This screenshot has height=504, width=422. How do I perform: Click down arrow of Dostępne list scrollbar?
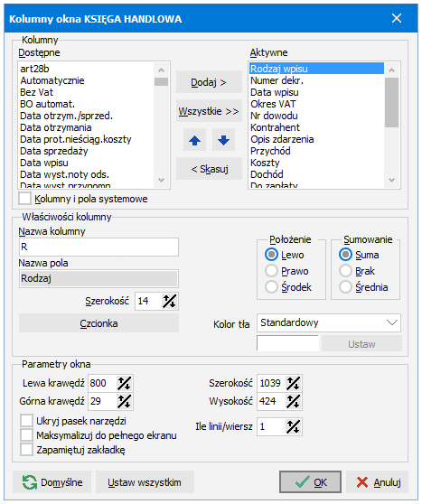click(x=162, y=180)
